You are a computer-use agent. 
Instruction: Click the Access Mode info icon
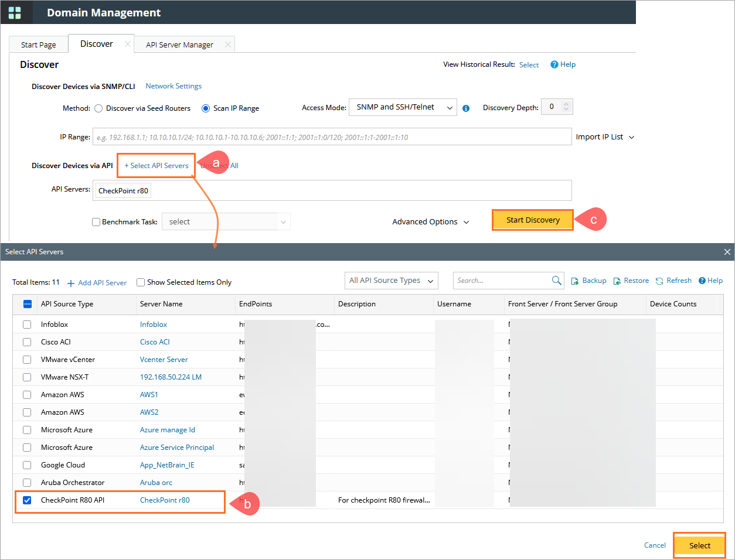click(466, 108)
